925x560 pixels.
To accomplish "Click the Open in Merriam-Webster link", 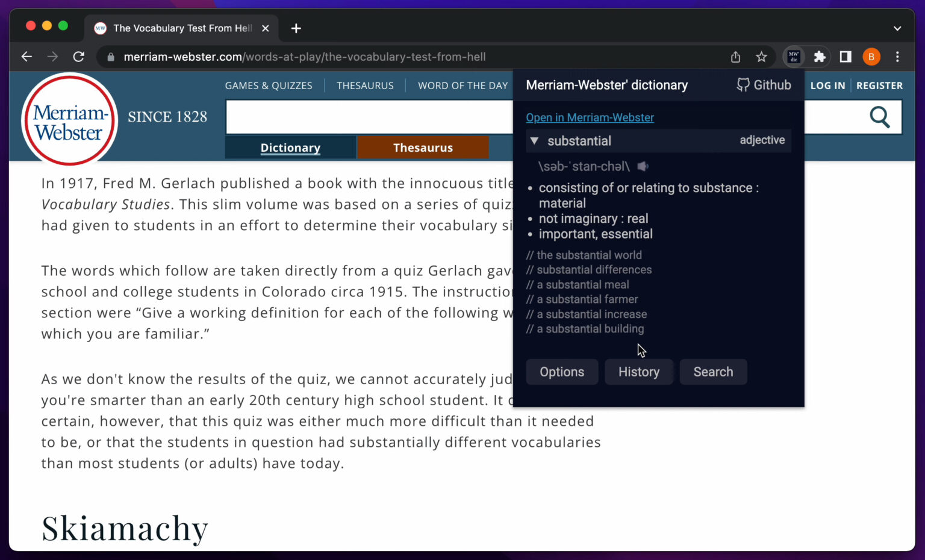I will pos(590,117).
